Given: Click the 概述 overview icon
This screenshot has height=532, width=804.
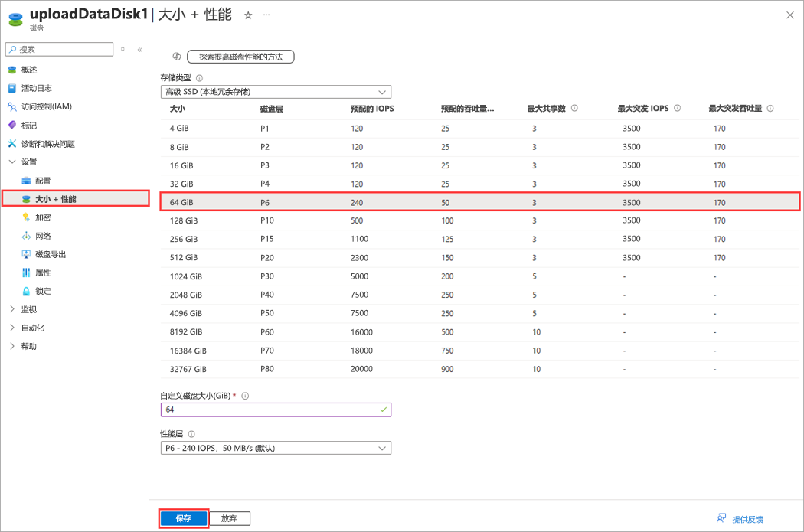Looking at the screenshot, I should [12, 70].
